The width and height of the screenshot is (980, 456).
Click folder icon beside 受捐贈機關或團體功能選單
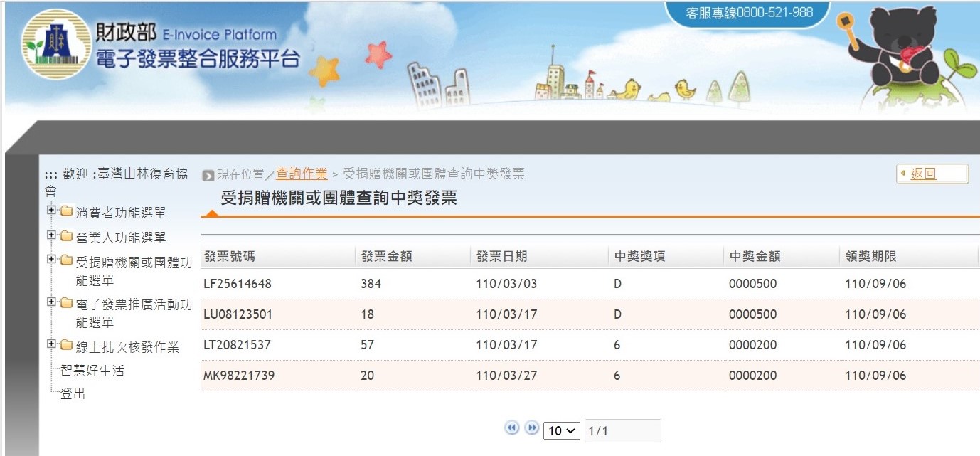tap(67, 261)
